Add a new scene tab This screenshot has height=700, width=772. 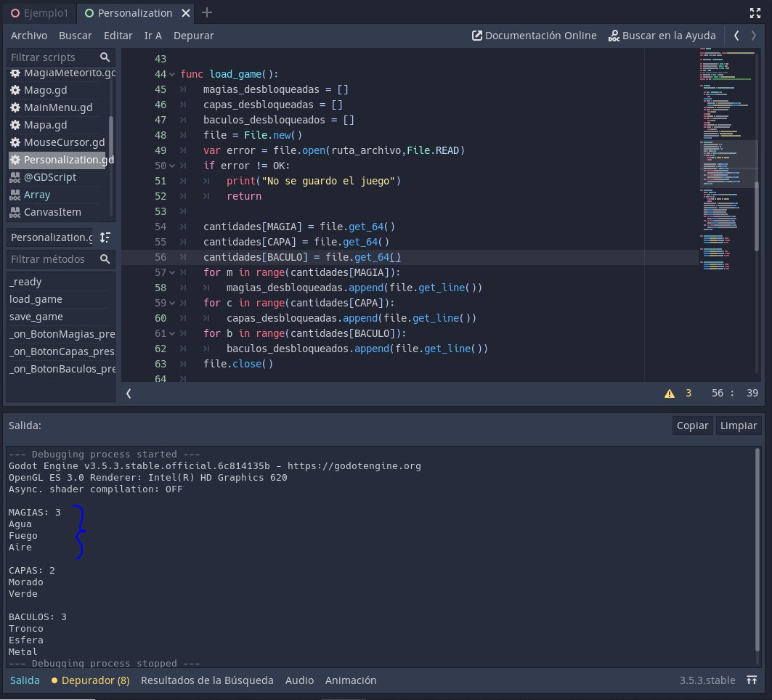click(x=207, y=13)
